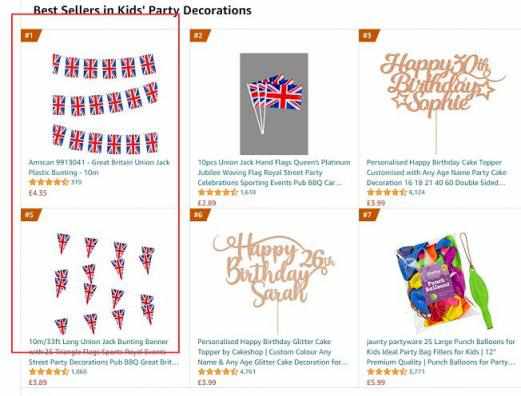
Task: Click the #5 best seller rank badge
Action: coord(31,215)
